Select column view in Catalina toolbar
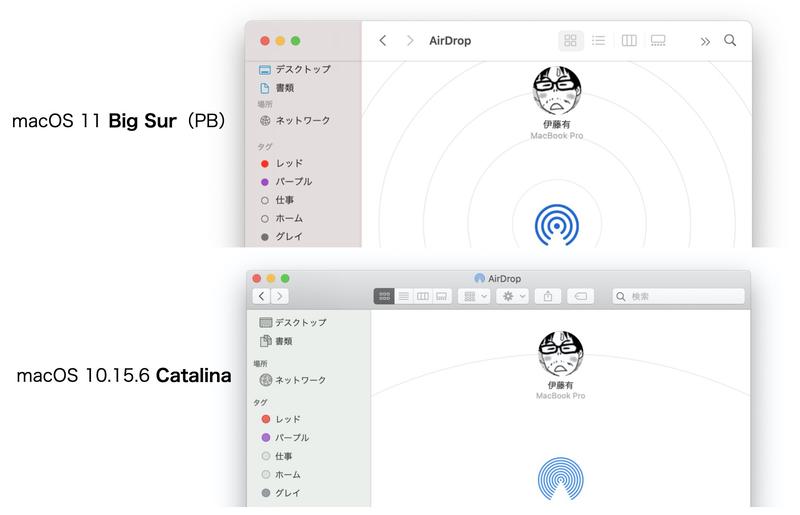This screenshot has width=800, height=515. pyautogui.click(x=422, y=296)
